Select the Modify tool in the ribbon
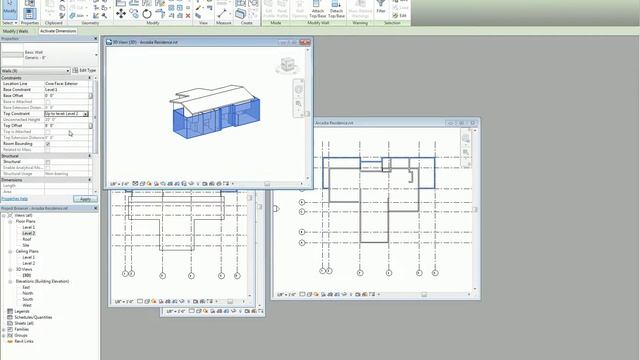This screenshot has width=640, height=360. pyautogui.click(x=10, y=9)
